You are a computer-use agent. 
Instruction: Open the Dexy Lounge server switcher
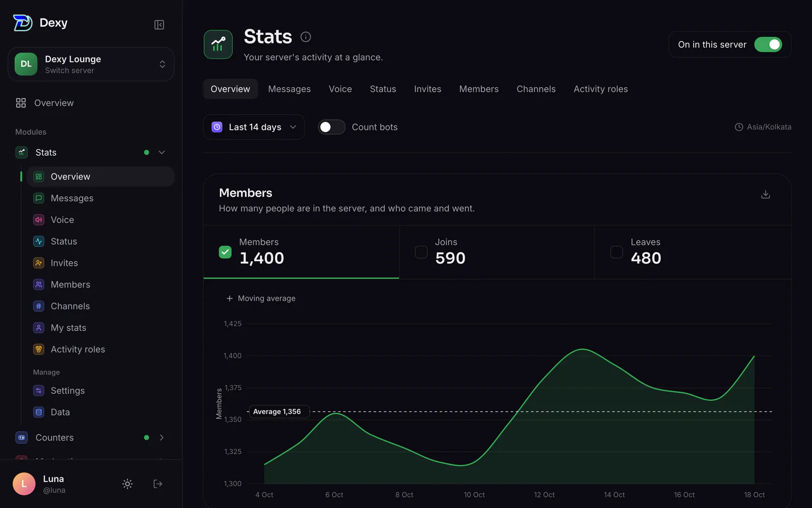91,64
